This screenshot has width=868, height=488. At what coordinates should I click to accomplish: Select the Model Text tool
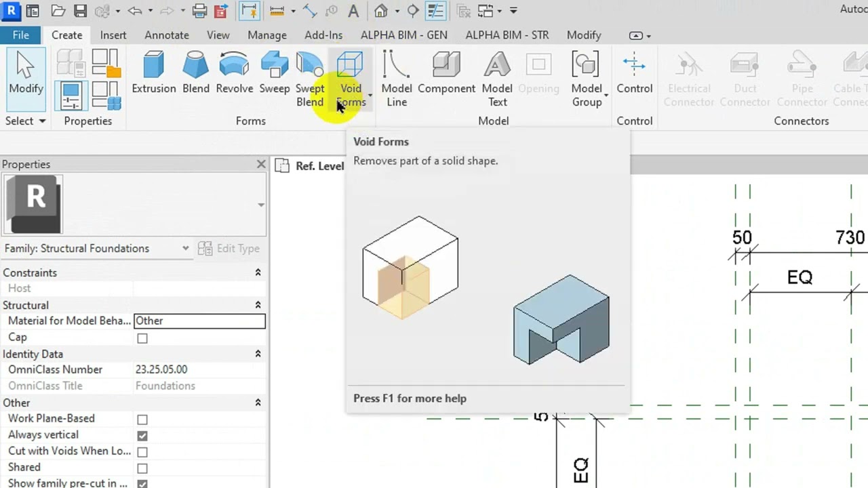(497, 80)
